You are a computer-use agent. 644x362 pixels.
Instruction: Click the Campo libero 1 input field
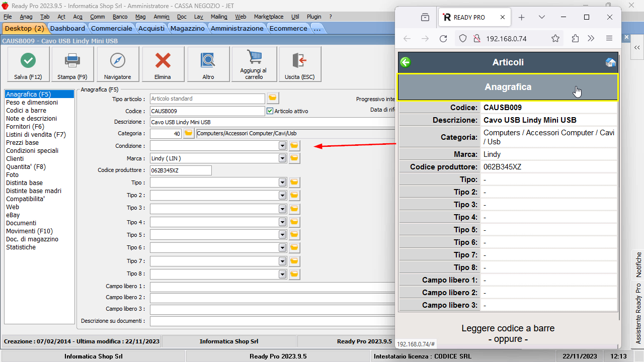tap(272, 287)
